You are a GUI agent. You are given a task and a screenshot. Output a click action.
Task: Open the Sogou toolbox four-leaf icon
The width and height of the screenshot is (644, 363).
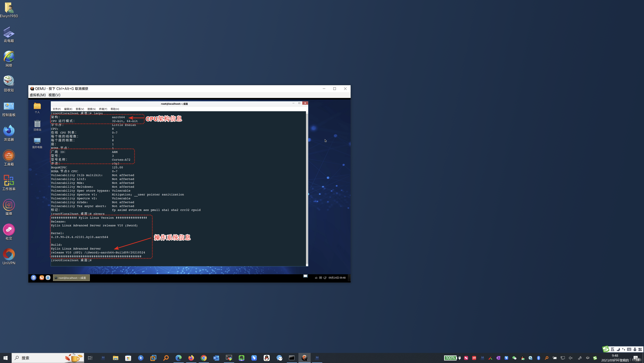(640, 349)
